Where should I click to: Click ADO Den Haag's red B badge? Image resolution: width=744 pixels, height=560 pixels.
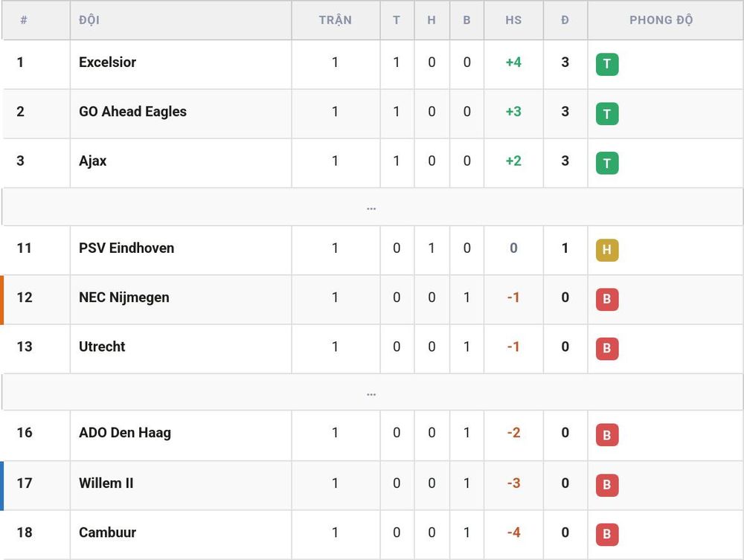point(607,435)
